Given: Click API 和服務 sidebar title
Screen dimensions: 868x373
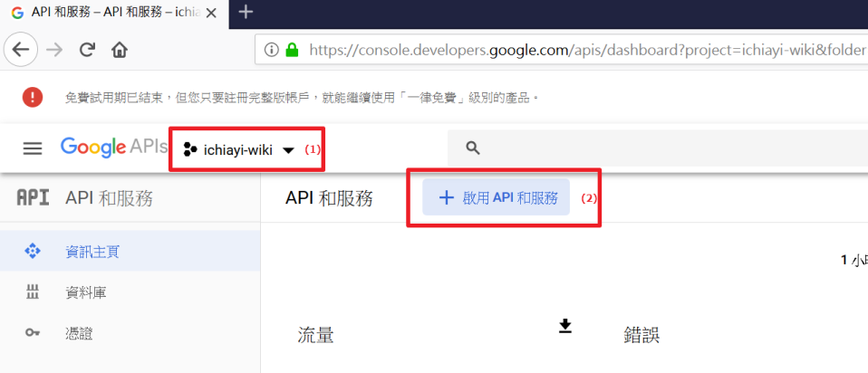Looking at the screenshot, I should (109, 198).
